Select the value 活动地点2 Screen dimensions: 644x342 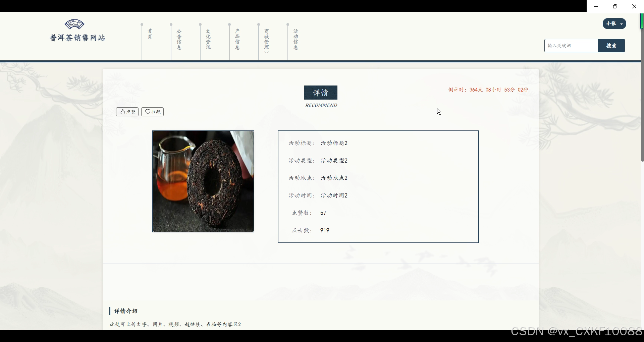point(334,178)
